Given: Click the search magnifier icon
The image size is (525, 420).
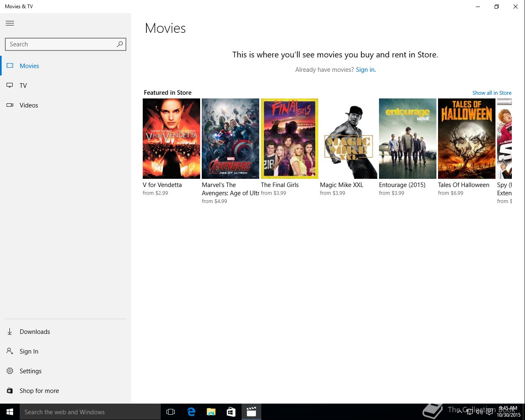Looking at the screenshot, I should 120,44.
